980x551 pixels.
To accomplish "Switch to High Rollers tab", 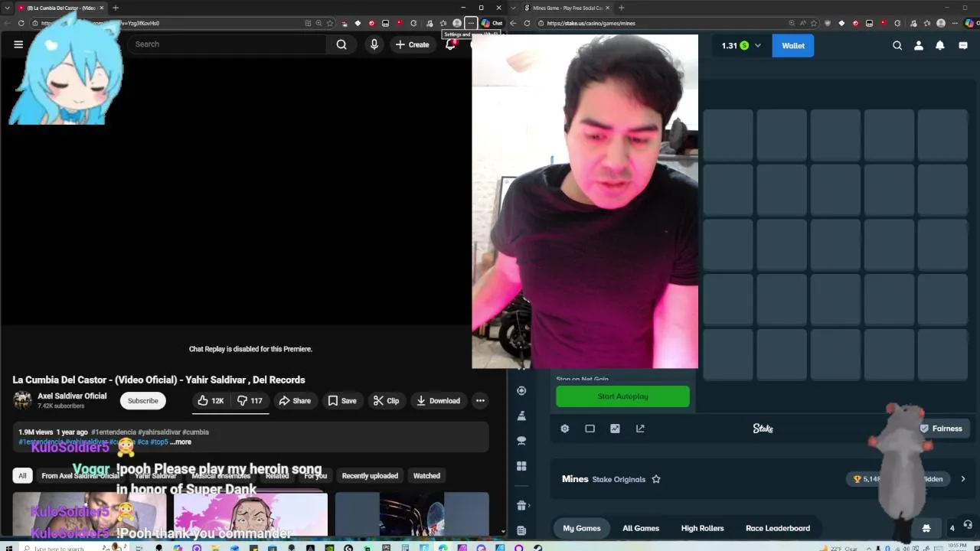I will click(x=702, y=528).
